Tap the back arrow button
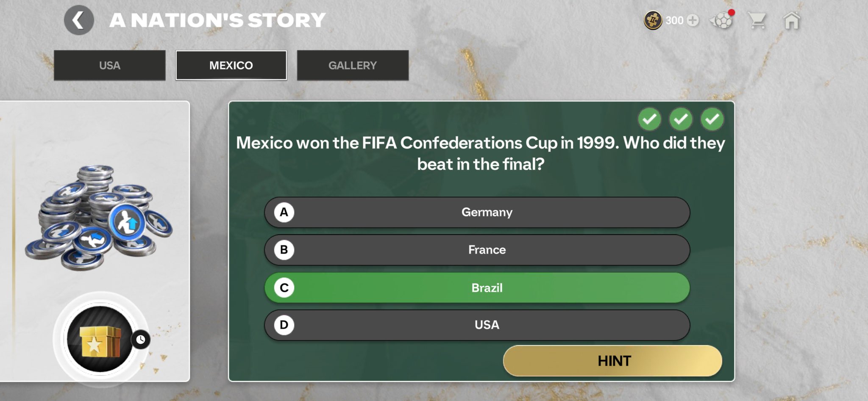This screenshot has width=868, height=401. pos(78,20)
